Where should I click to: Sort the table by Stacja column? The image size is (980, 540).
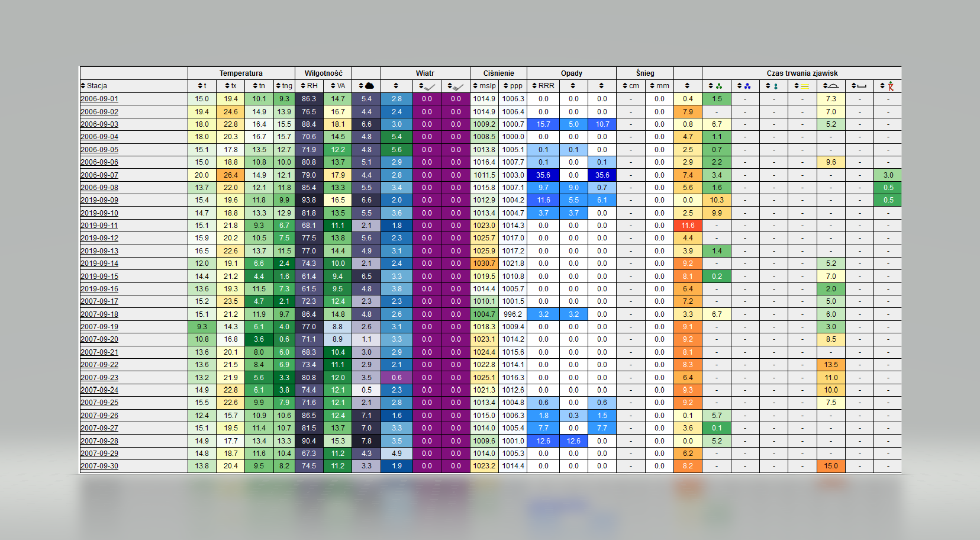coord(95,86)
